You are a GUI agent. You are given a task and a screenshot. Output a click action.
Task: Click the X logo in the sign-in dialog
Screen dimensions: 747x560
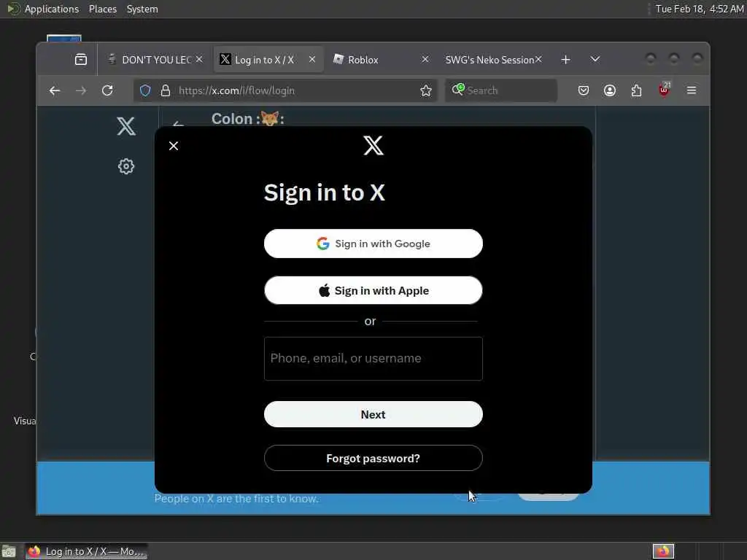click(373, 145)
